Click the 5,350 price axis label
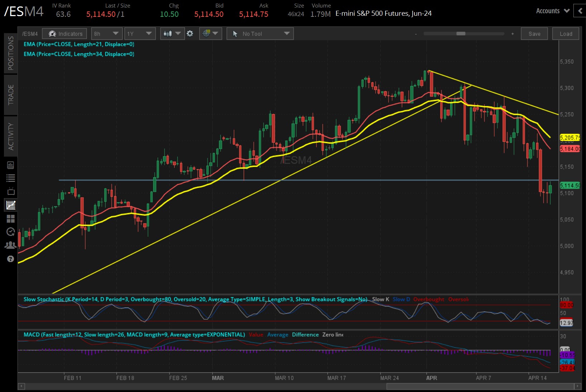The width and height of the screenshot is (586, 392). coord(567,62)
